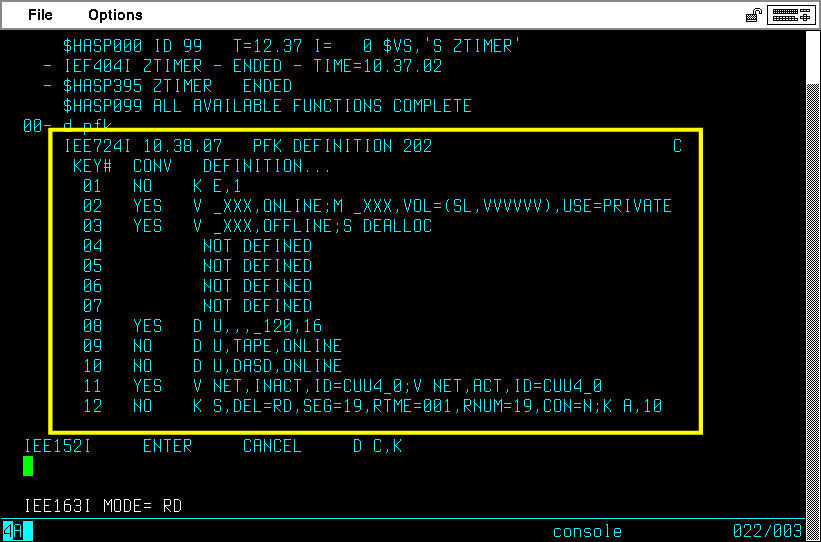Select the IEF404I ZTIMER ENDED line
821x542 pixels.
click(243, 66)
